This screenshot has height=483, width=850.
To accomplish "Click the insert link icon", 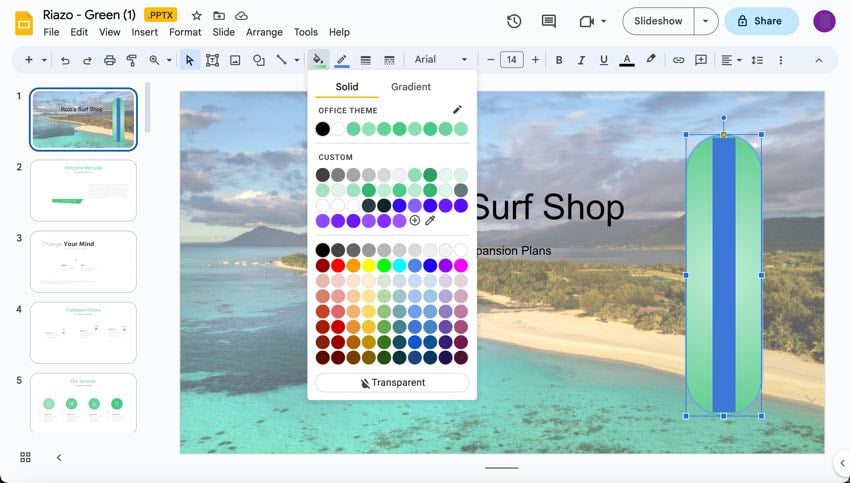I will coord(678,60).
